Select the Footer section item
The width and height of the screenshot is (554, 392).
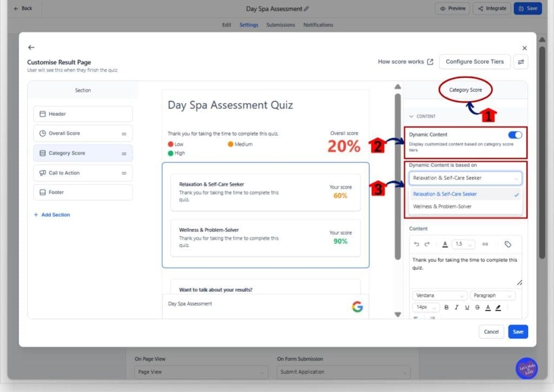coord(83,192)
